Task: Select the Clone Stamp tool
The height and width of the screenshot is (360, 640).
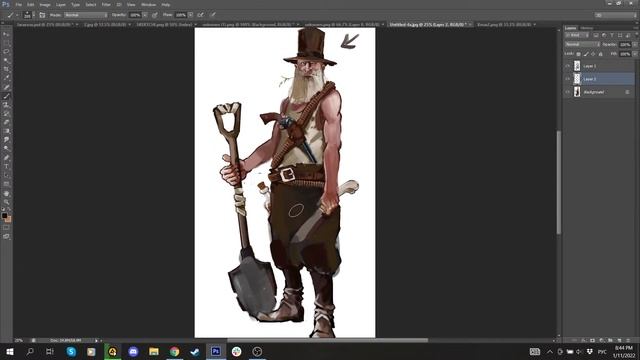Action: pyautogui.click(x=6, y=105)
